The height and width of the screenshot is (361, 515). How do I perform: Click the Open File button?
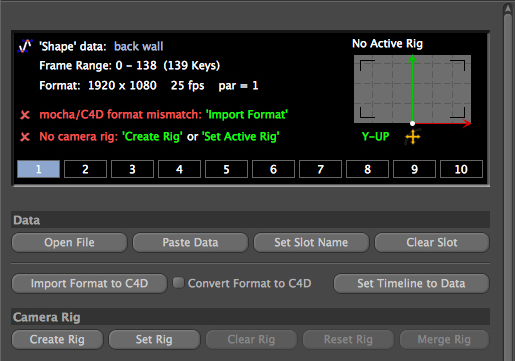69,242
